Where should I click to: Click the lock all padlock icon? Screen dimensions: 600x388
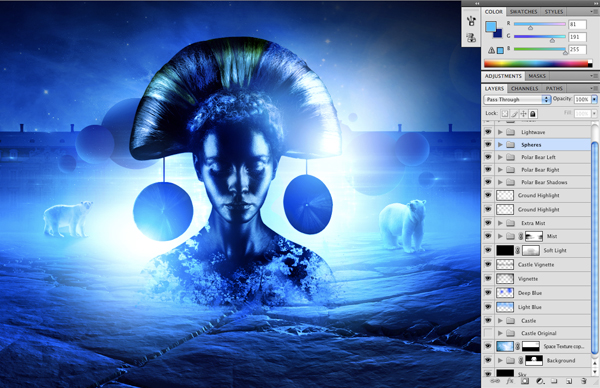(x=533, y=114)
